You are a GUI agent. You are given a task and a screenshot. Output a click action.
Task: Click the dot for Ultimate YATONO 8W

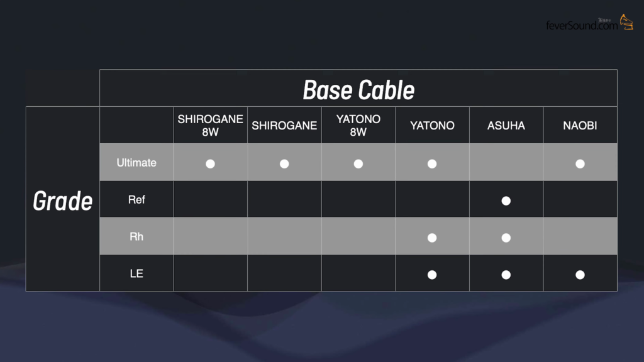point(358,164)
